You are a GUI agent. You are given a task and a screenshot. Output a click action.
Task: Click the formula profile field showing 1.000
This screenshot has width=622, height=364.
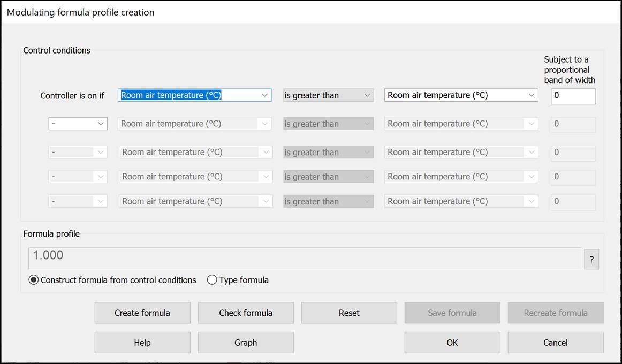coord(305,259)
